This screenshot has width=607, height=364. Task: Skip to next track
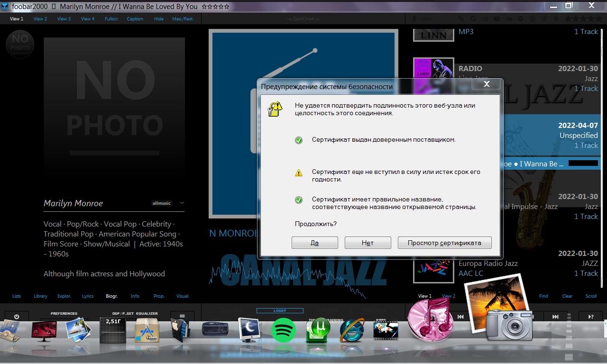click(555, 317)
